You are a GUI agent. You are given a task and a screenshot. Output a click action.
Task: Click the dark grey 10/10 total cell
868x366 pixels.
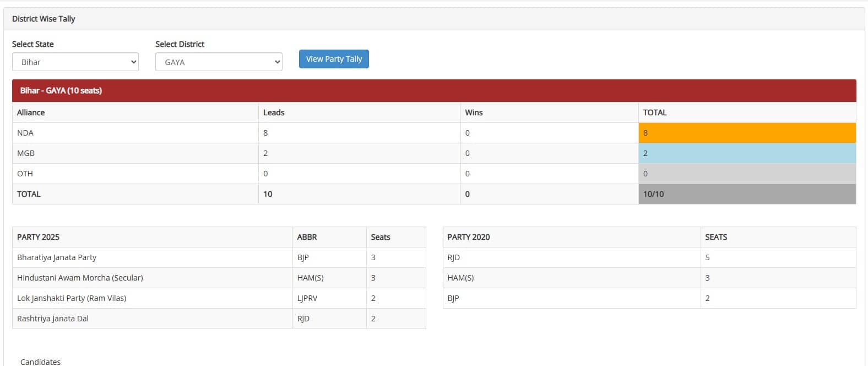pos(747,194)
